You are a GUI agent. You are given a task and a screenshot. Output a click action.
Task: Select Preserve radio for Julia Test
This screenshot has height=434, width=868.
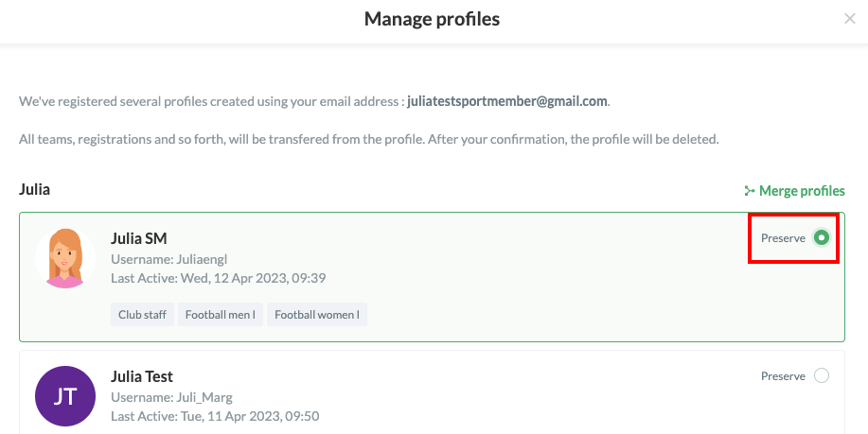(x=822, y=376)
